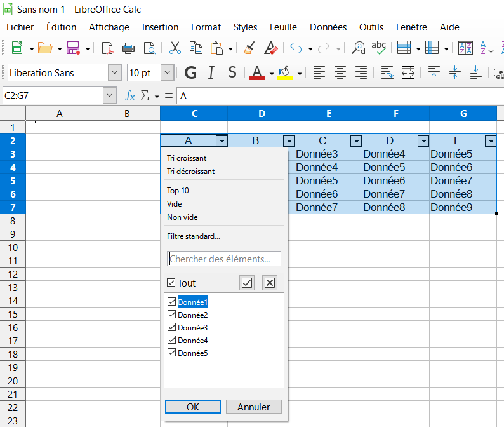The height and width of the screenshot is (427, 504).
Task: Align text right
Action: pyautogui.click(x=361, y=72)
